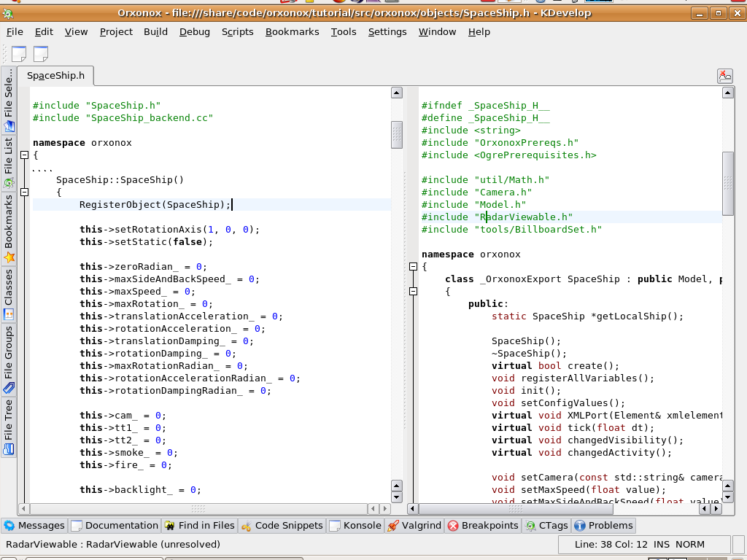Click the right editor's vertical scrollbar thumb
Viewport: 747px width, 560px height.
click(727, 183)
